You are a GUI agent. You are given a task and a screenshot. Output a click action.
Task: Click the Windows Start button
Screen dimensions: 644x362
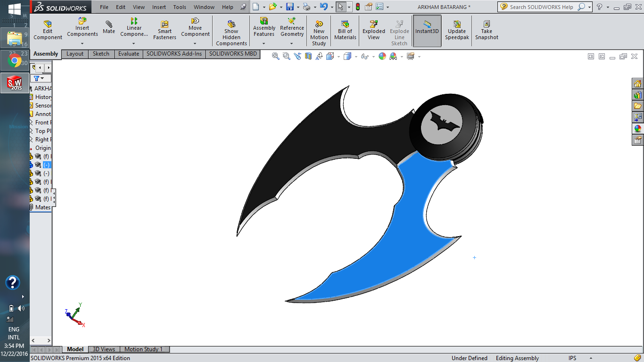point(15,8)
